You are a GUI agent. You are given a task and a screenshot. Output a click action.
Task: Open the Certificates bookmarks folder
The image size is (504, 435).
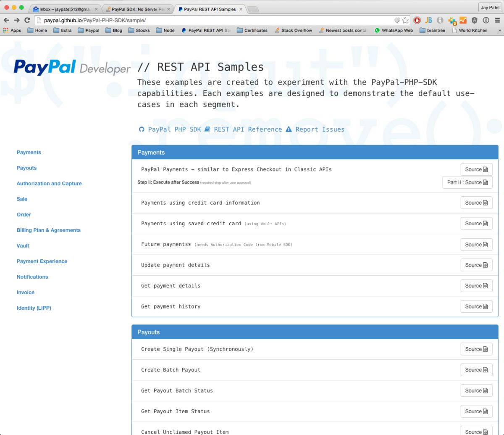[x=252, y=30]
